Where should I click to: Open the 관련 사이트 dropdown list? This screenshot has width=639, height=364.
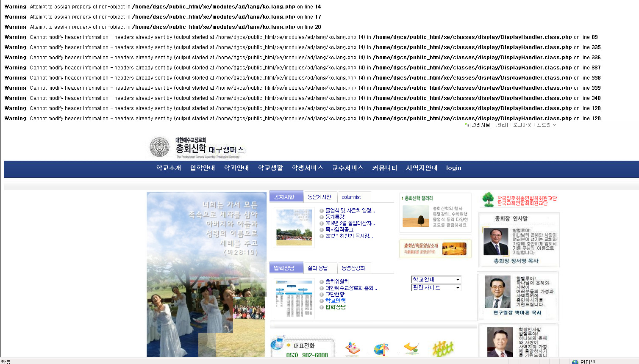pyautogui.click(x=435, y=288)
